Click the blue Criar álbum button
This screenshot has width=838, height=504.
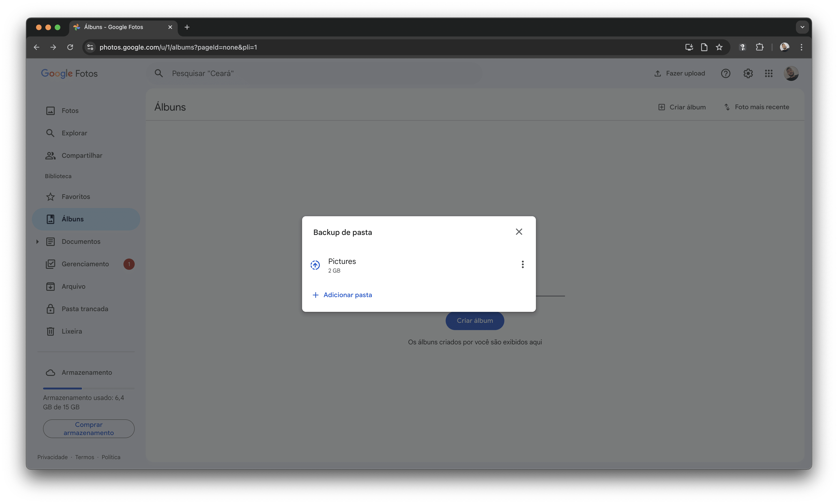tap(475, 320)
